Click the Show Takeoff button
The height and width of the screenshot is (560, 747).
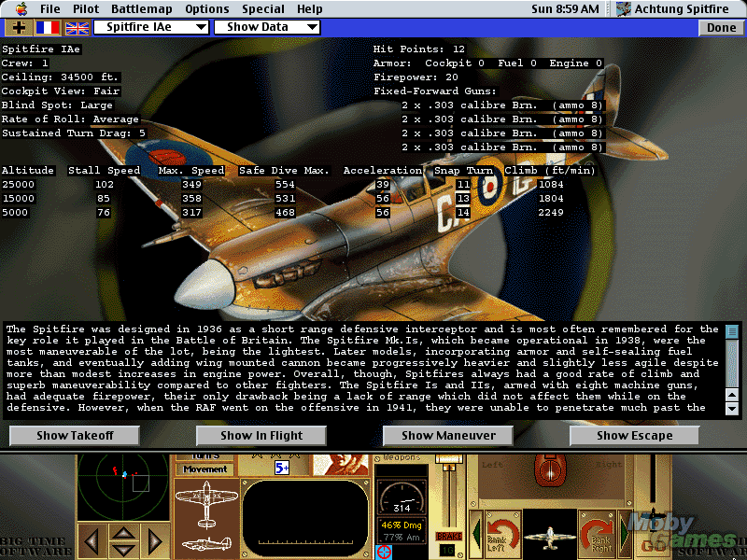(x=75, y=436)
